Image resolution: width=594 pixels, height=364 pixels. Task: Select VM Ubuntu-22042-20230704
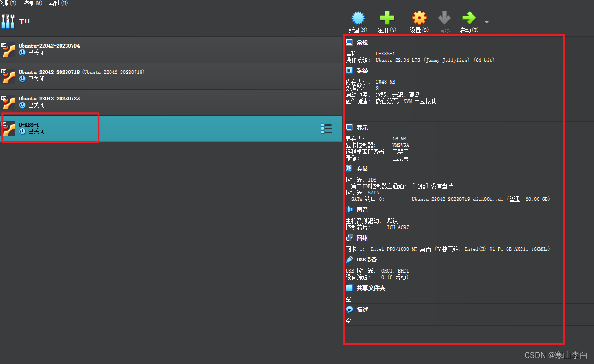pyautogui.click(x=171, y=50)
